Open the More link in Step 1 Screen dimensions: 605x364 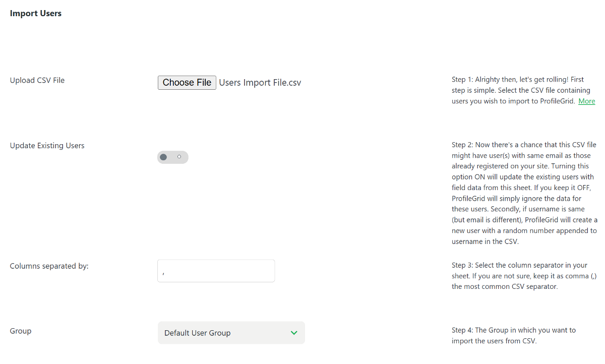pos(586,101)
